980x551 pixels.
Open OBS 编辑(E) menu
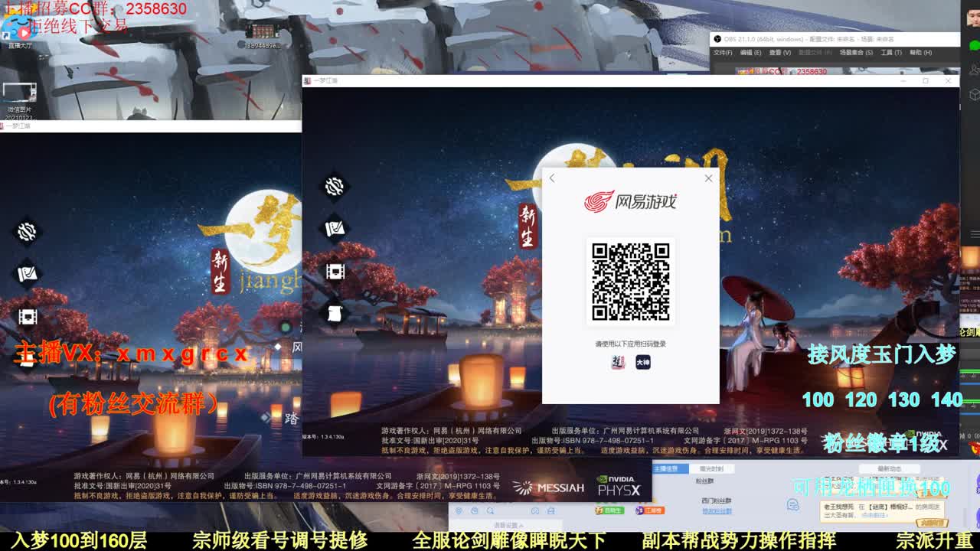click(750, 53)
